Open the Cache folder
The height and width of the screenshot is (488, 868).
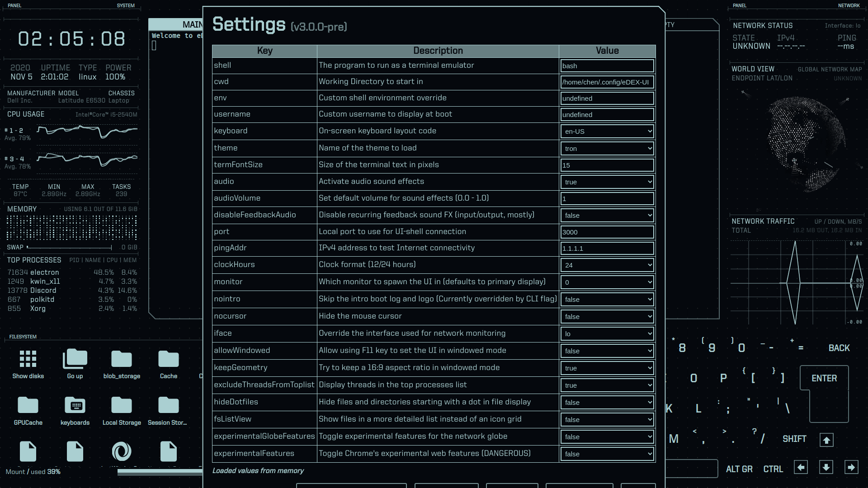pos(168,359)
